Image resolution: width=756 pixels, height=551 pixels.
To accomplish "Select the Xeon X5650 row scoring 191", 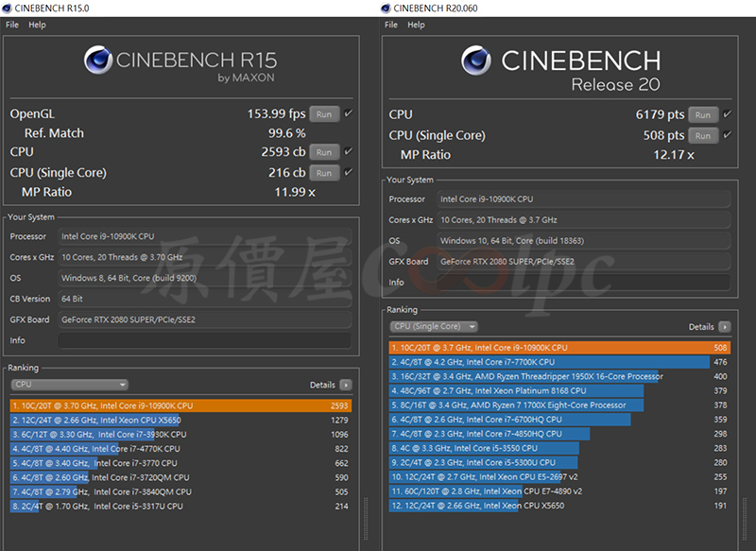I will (x=559, y=506).
